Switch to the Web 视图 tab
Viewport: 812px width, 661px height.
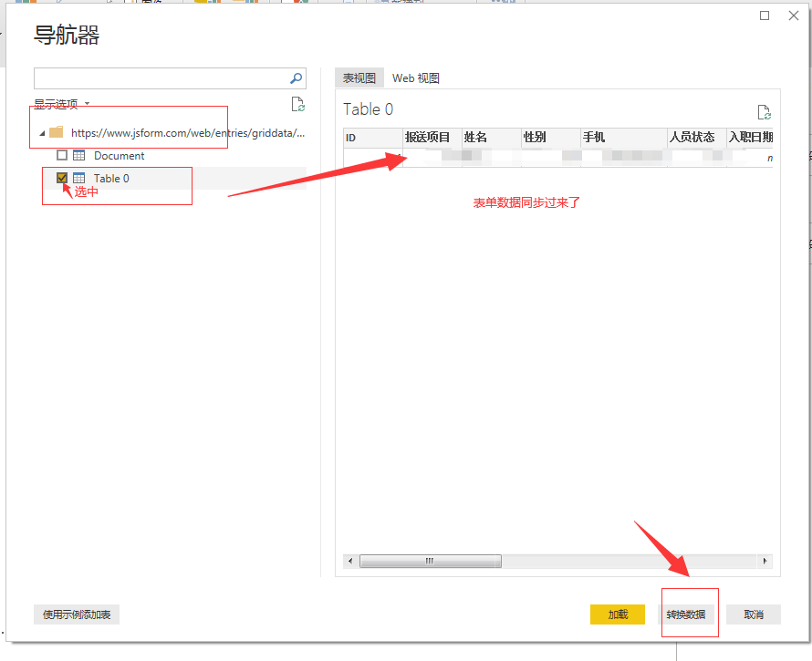416,78
